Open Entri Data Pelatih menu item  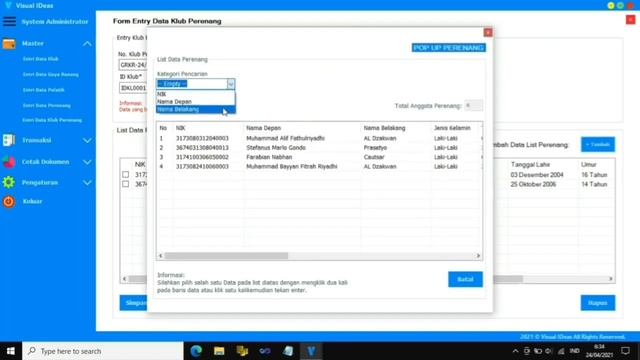click(x=43, y=90)
